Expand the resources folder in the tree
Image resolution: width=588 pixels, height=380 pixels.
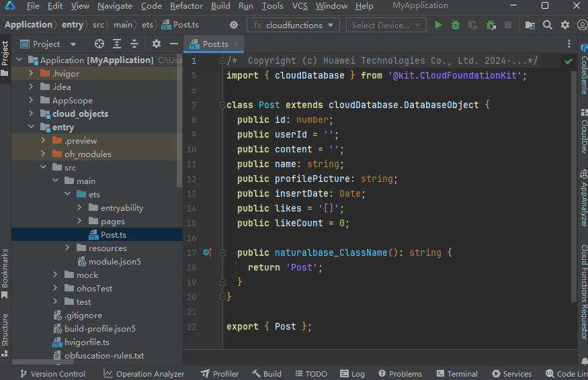(68, 248)
